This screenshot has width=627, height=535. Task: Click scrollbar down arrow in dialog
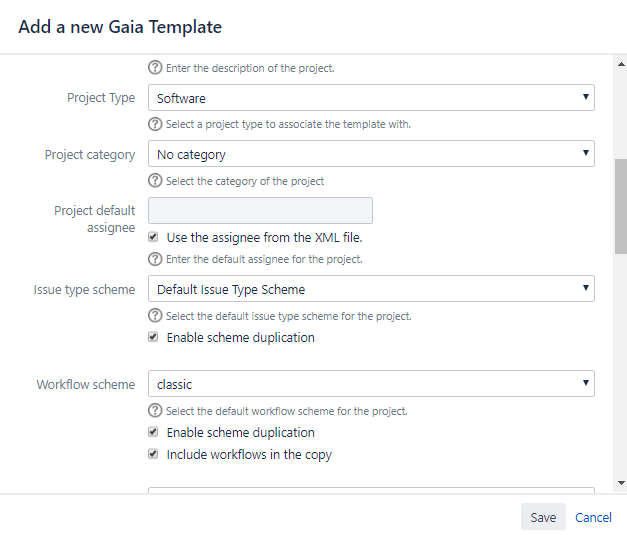point(621,483)
